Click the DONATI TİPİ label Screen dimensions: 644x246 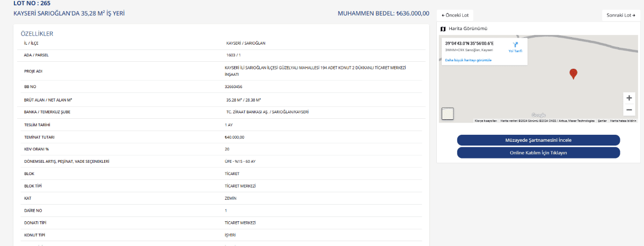click(x=34, y=222)
